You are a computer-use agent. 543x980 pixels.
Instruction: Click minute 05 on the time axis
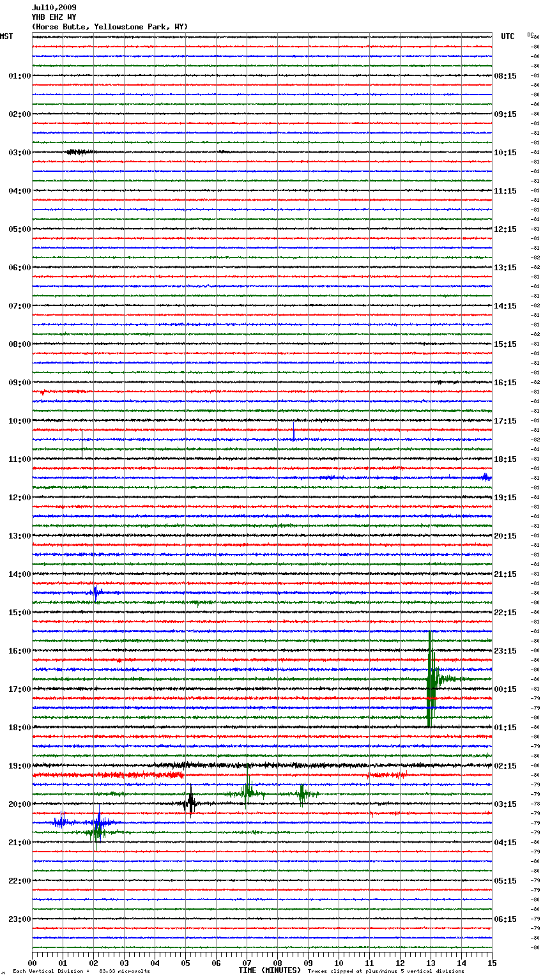pos(185,963)
